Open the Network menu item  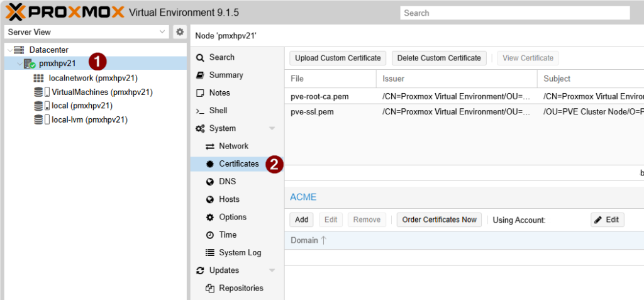(x=233, y=146)
